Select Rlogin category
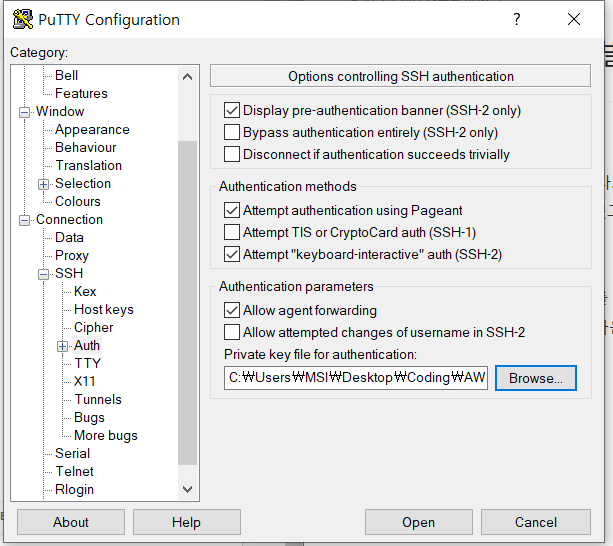 pos(74,489)
